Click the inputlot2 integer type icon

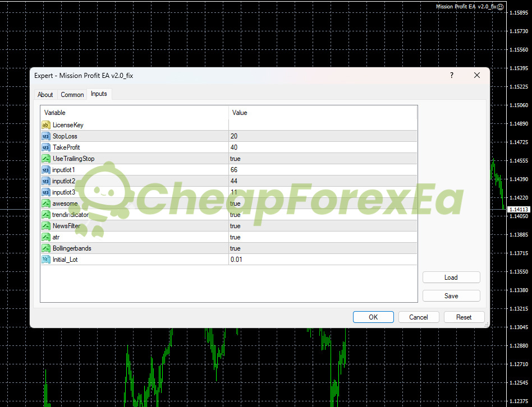tap(46, 181)
